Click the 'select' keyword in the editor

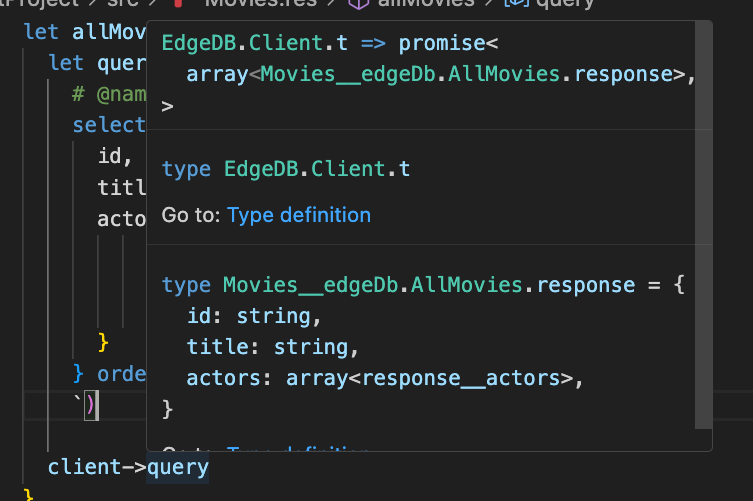click(109, 125)
